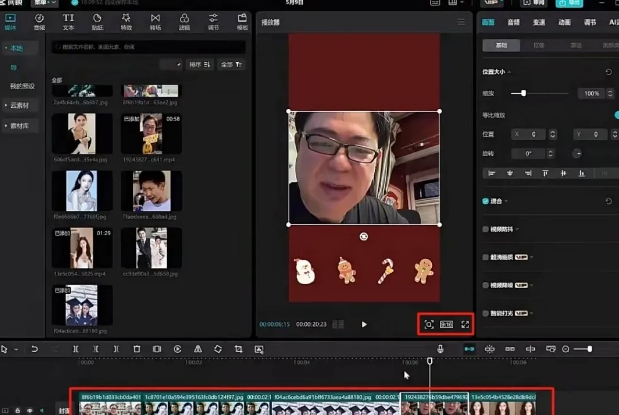Switch to the 动画 animation tab
This screenshot has width=619, height=415.
(565, 23)
